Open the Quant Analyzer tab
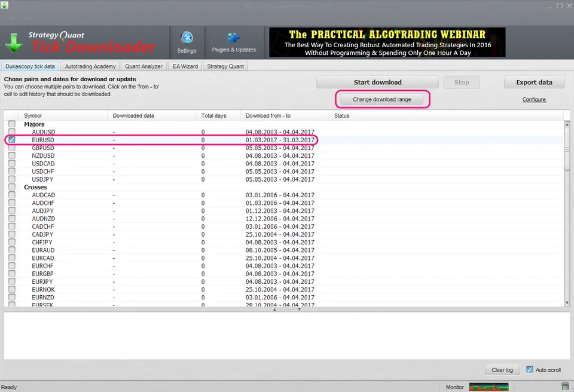Screen dimensions: 574x392 143,66
